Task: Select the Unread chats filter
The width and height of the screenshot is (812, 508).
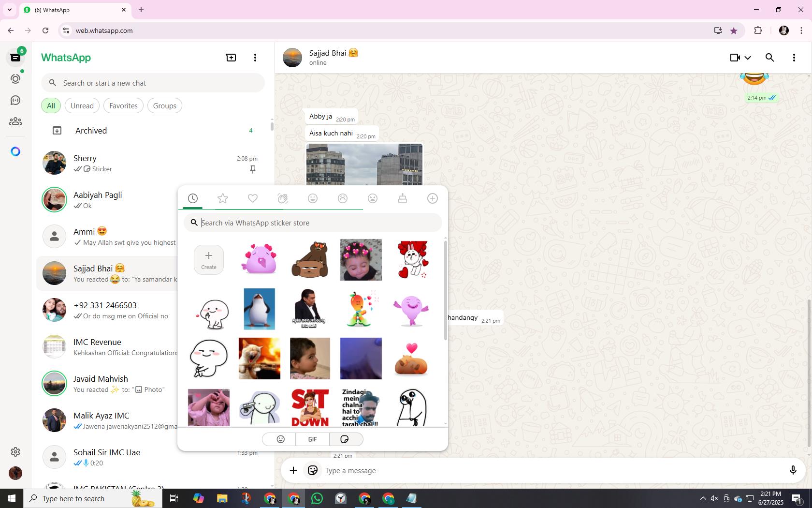Action: 82,106
